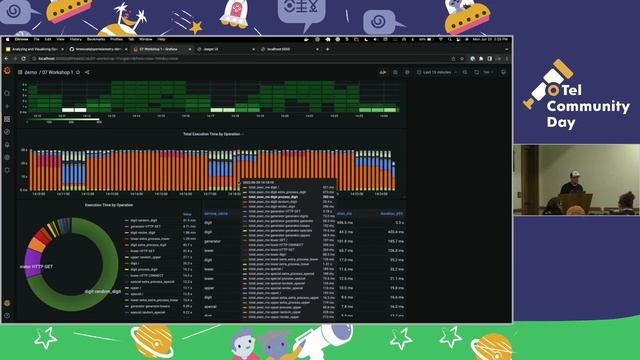Screen dimensions: 640x360
Task: Reload the page in Chrome
Action: pos(24,59)
